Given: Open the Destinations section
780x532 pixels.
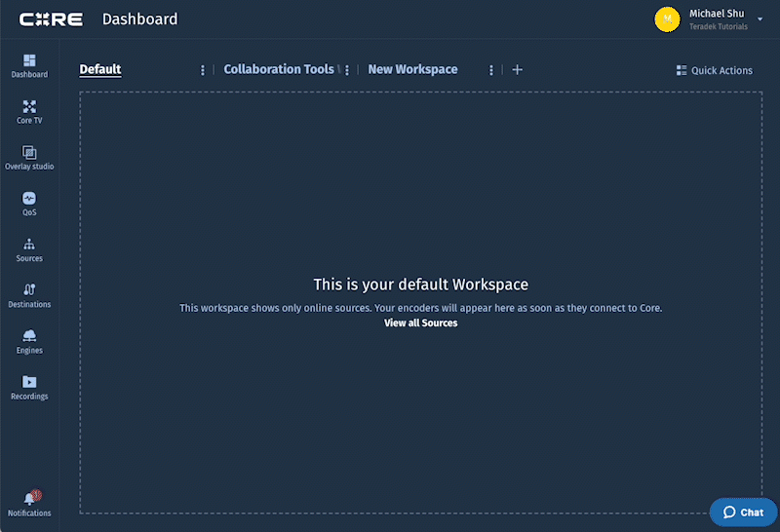Looking at the screenshot, I should [x=29, y=294].
